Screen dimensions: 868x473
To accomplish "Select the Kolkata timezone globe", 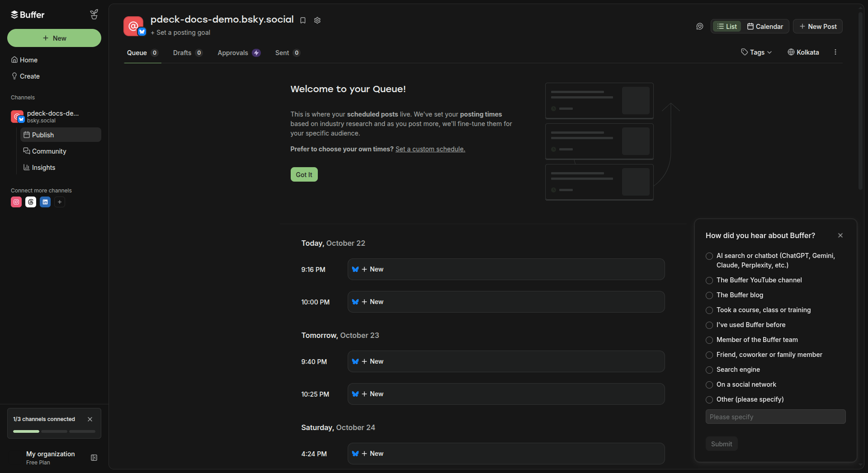I will click(803, 52).
